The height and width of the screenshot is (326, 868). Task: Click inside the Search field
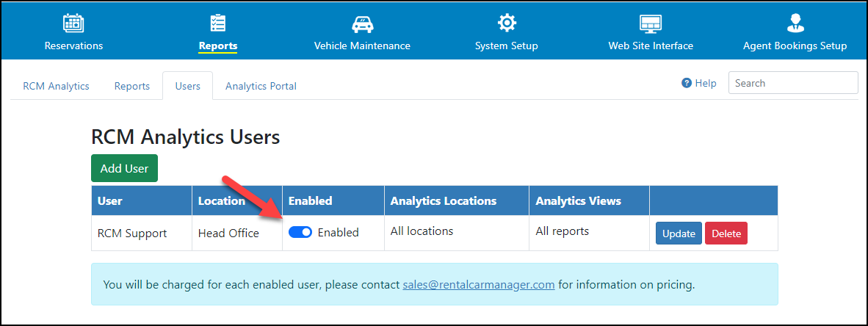tap(793, 83)
